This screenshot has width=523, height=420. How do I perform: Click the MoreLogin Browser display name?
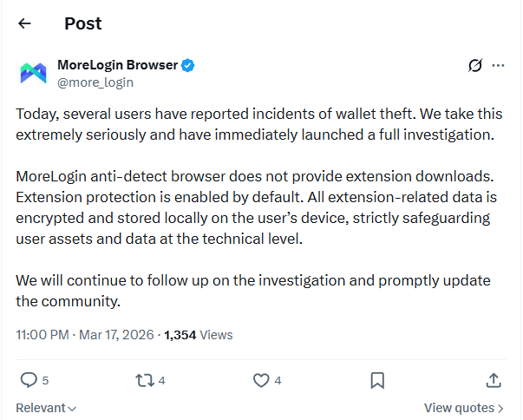(117, 65)
